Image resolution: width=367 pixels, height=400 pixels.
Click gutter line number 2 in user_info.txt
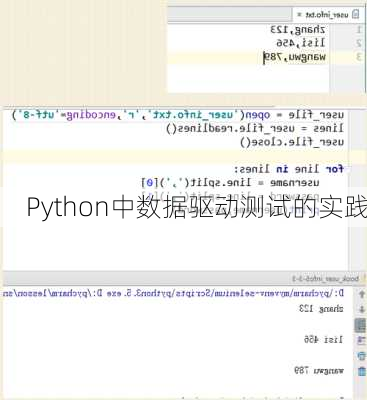(359, 43)
